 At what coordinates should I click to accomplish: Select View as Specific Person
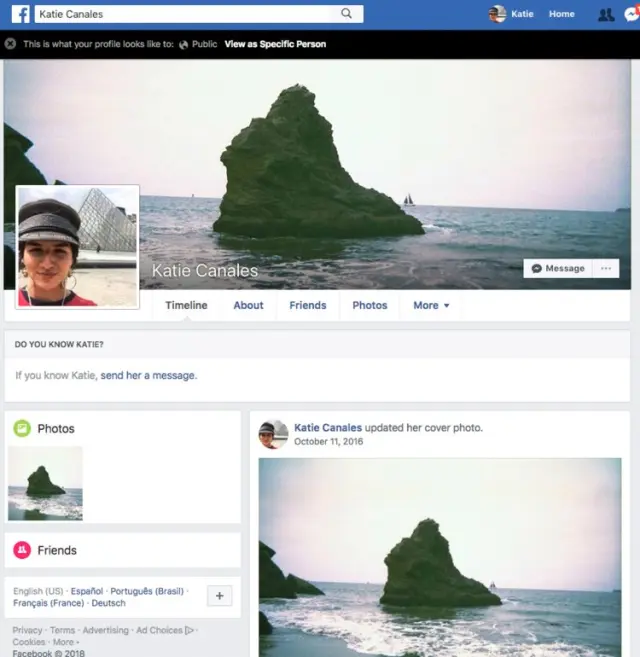275,44
